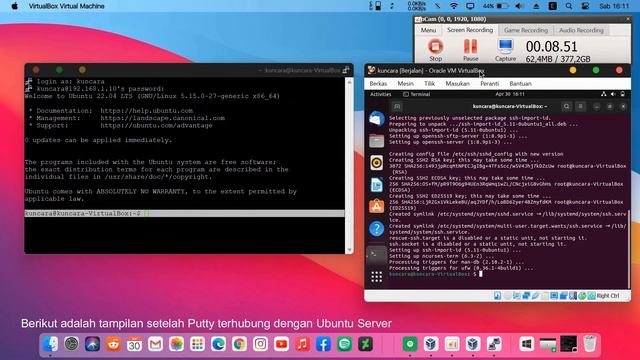Open new tab in Ubuntu terminal
The height and width of the screenshot is (360, 640).
coord(397,107)
